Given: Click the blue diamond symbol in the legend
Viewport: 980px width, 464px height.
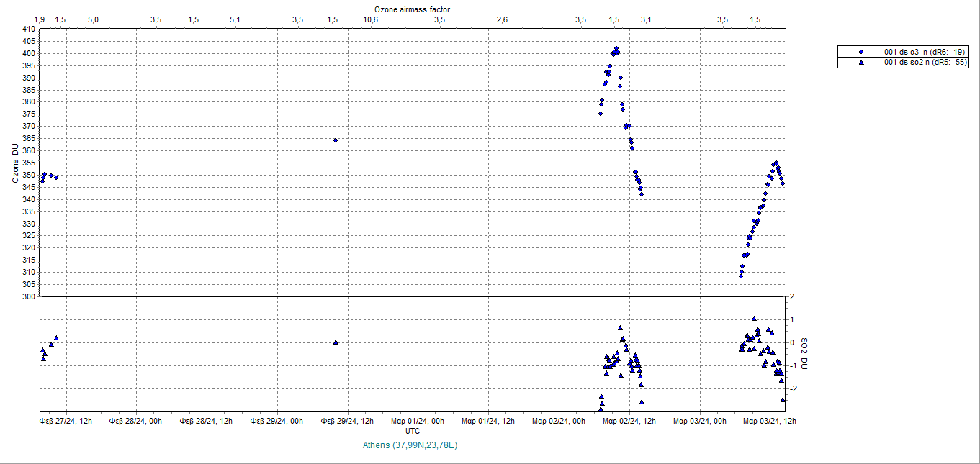Looking at the screenshot, I should pos(862,51).
